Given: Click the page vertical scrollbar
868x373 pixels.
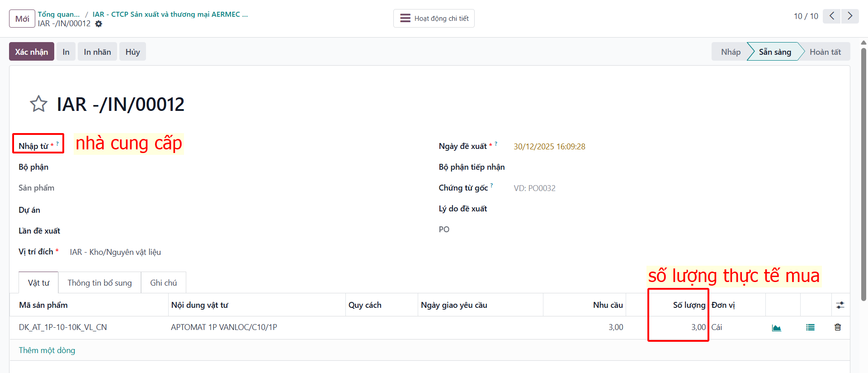Looking at the screenshot, I should point(863,174).
